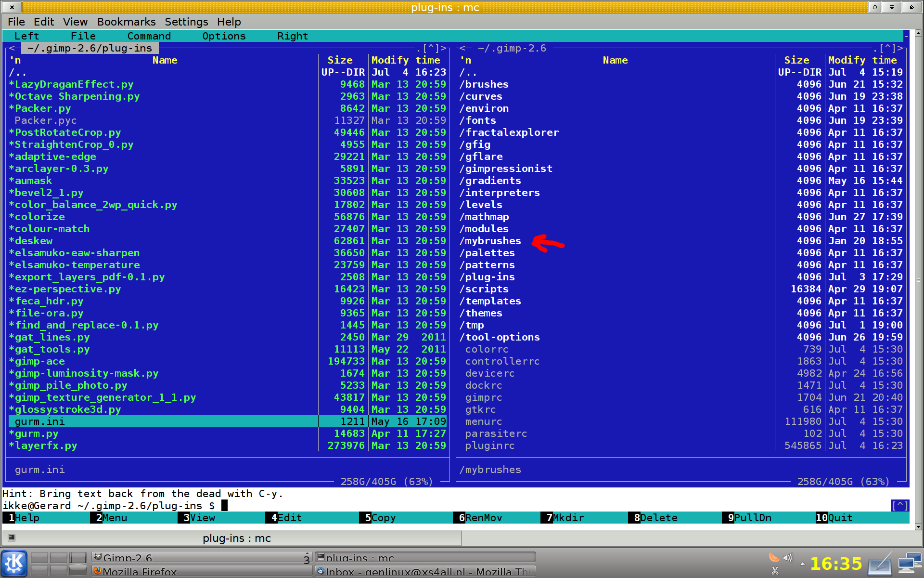Go back in left panel history arrow
This screenshot has height=578, width=924.
12,48
